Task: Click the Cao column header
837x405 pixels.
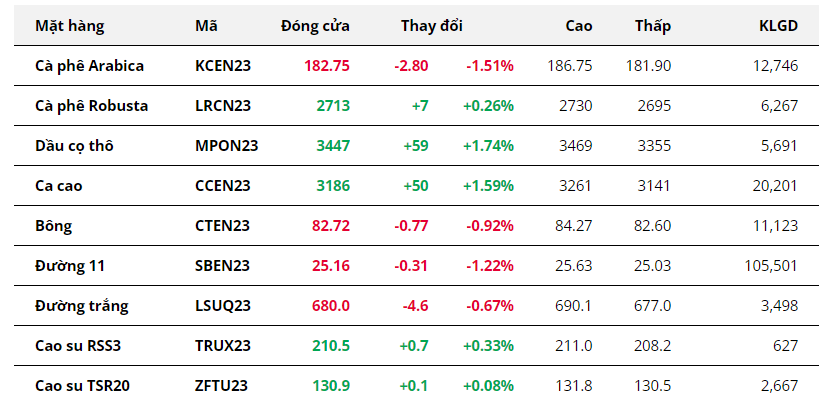Action: (576, 26)
